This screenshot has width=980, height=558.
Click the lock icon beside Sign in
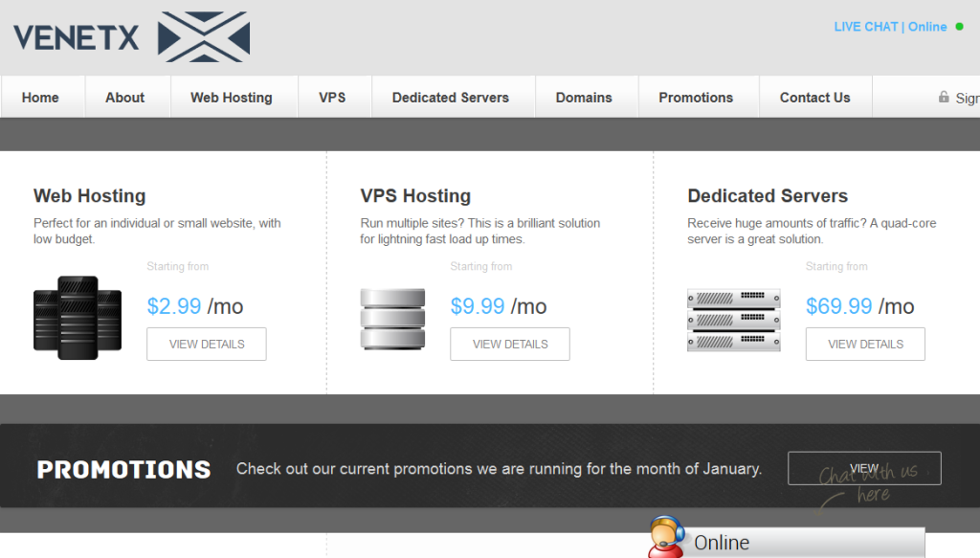coord(944,97)
